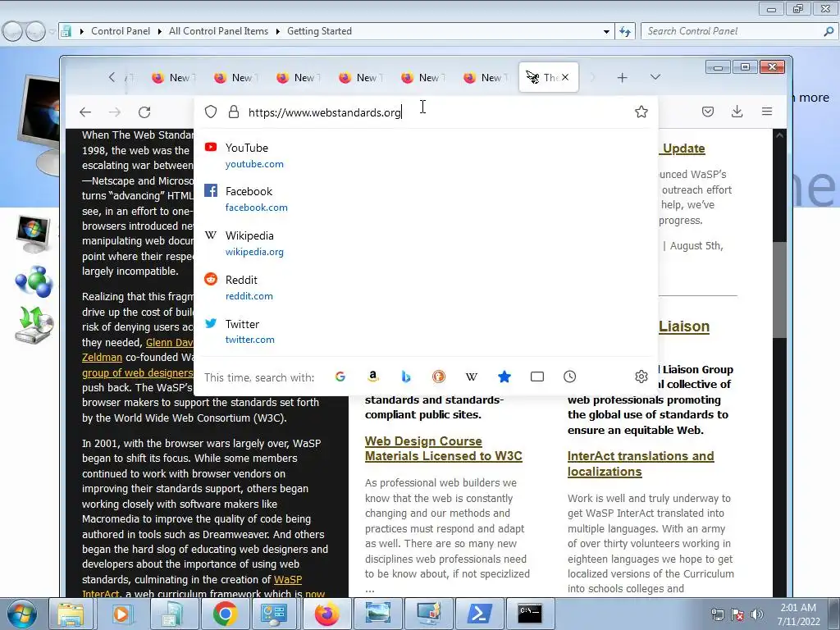Bookmark this page with the star icon
840x630 pixels.
[641, 112]
